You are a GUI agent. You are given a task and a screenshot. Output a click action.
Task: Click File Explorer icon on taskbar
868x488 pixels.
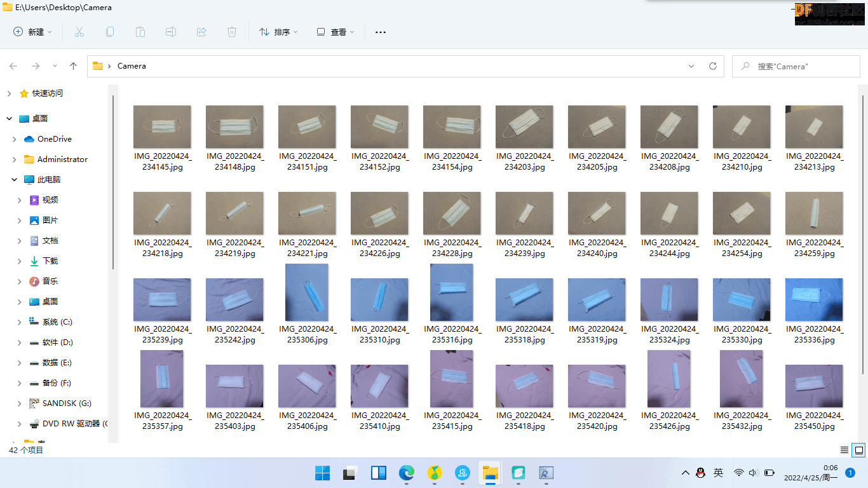pyautogui.click(x=490, y=473)
